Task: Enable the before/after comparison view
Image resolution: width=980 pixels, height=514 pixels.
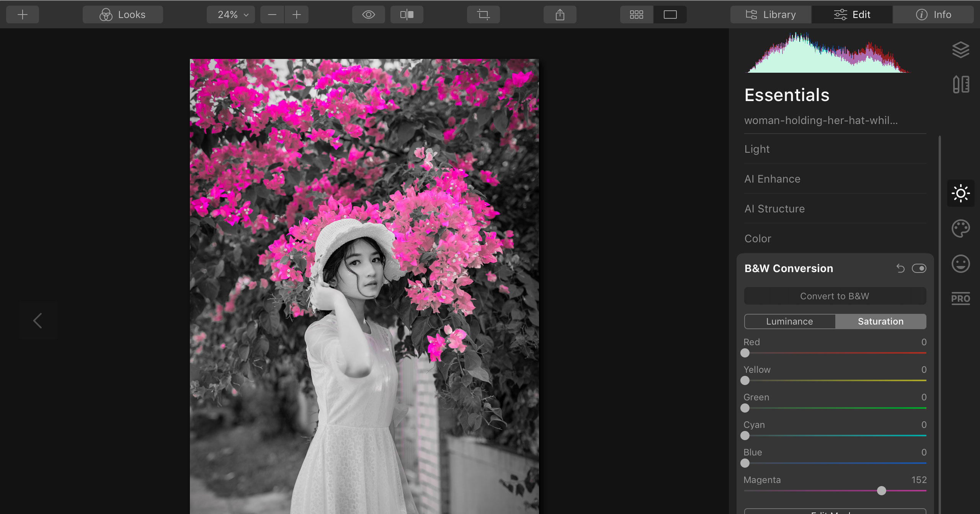Action: point(407,15)
